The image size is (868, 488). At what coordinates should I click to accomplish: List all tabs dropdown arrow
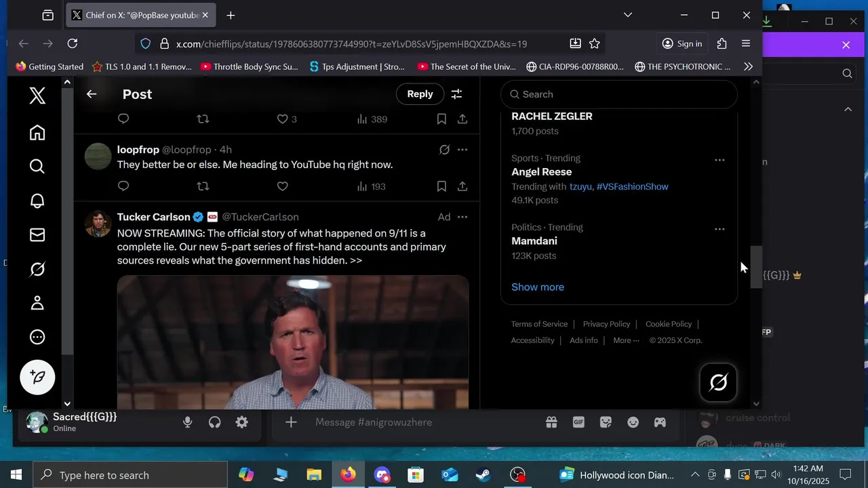click(628, 15)
